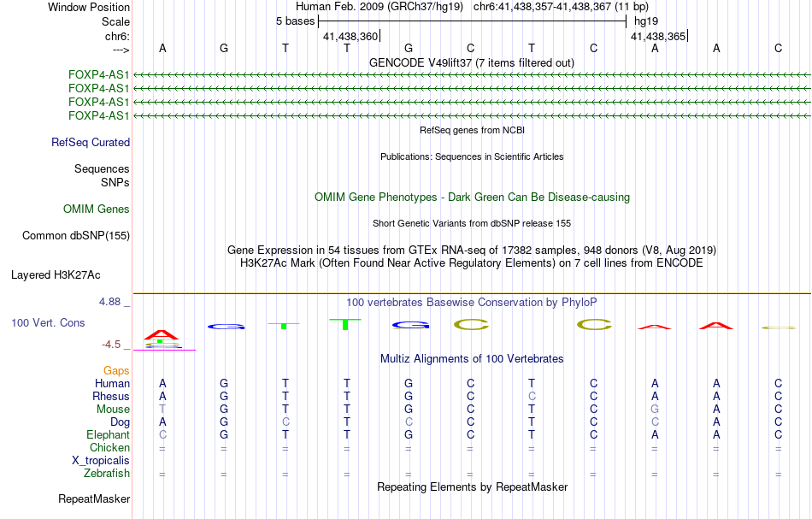
Task: Select the Zebrafish species row label
Action: point(107,474)
